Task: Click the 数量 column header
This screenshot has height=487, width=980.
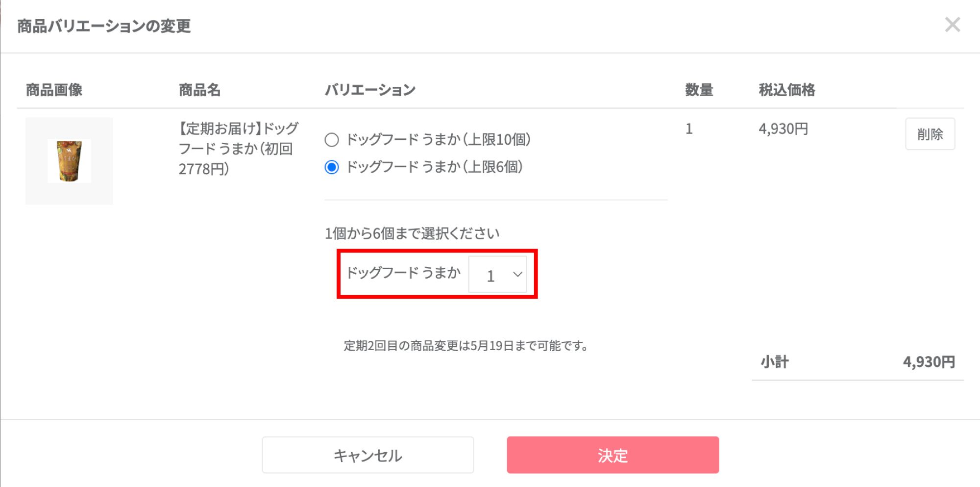Action: [x=699, y=90]
